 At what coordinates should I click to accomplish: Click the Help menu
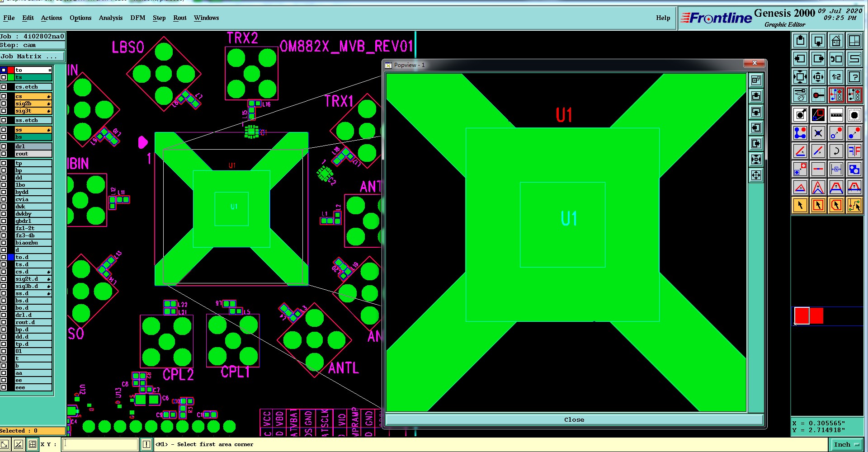pos(663,18)
